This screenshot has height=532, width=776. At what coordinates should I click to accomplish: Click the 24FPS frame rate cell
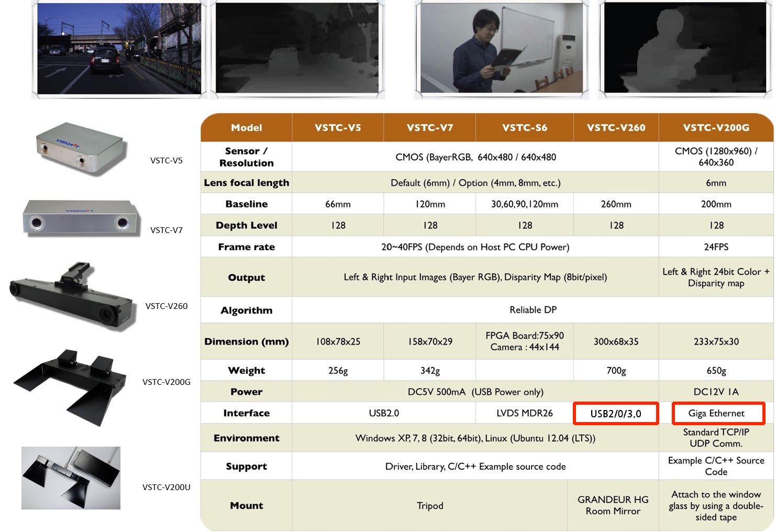coord(716,247)
